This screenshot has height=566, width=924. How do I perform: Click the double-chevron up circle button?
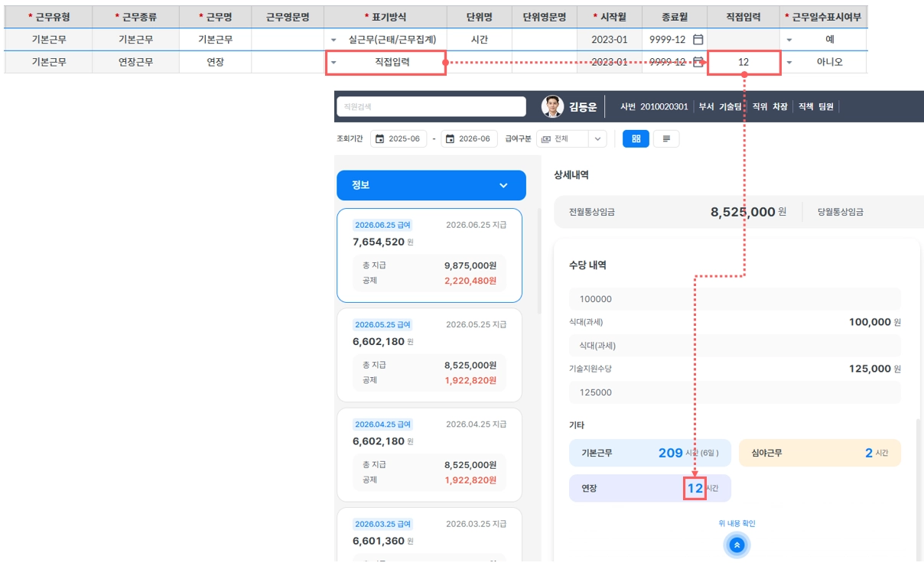pos(737,545)
